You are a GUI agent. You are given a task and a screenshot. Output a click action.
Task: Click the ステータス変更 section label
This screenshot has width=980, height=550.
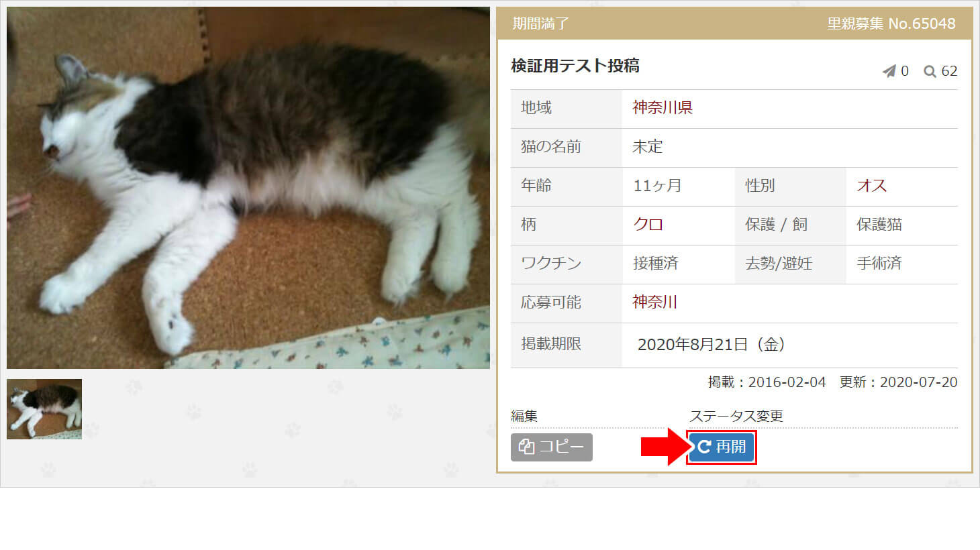coord(736,416)
